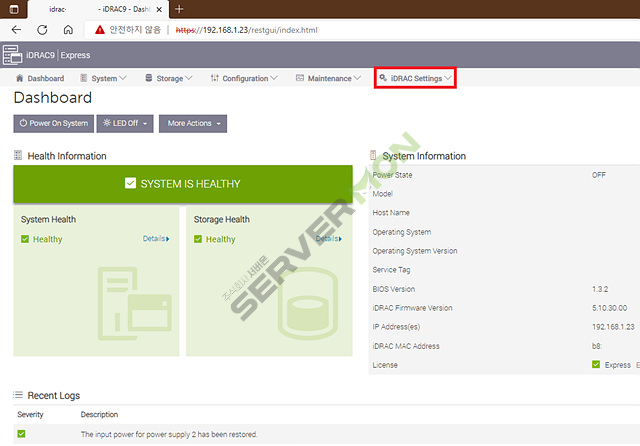640x446 pixels.
Task: Open the Maintenance menu
Action: 328,78
